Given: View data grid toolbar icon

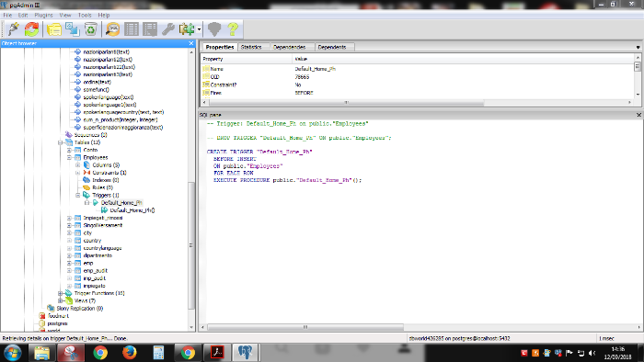Looking at the screenshot, I should 132,29.
